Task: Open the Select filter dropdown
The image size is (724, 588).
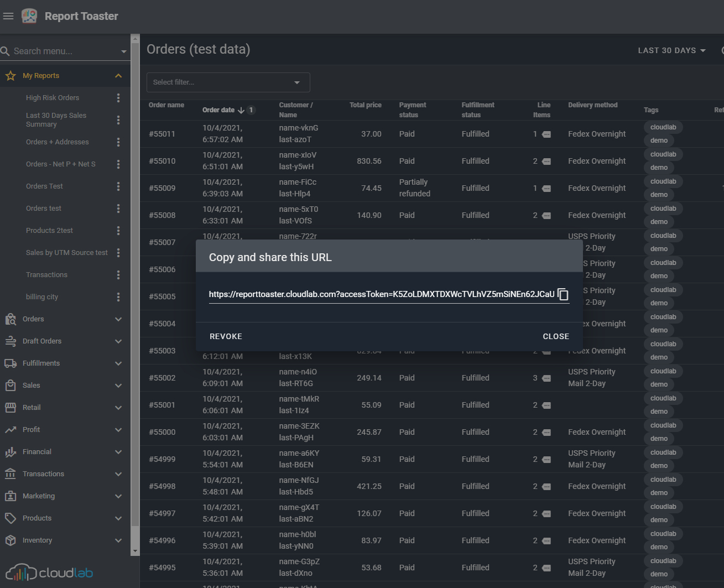Action: 228,82
